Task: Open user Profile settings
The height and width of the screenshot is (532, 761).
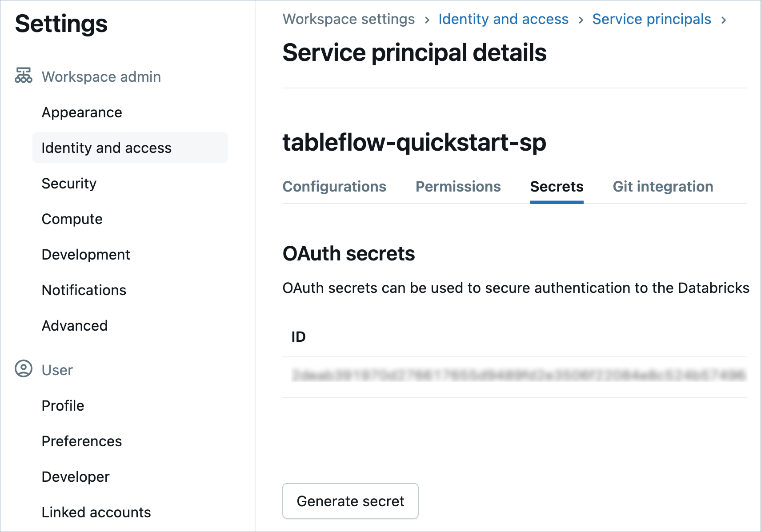Action: (63, 406)
